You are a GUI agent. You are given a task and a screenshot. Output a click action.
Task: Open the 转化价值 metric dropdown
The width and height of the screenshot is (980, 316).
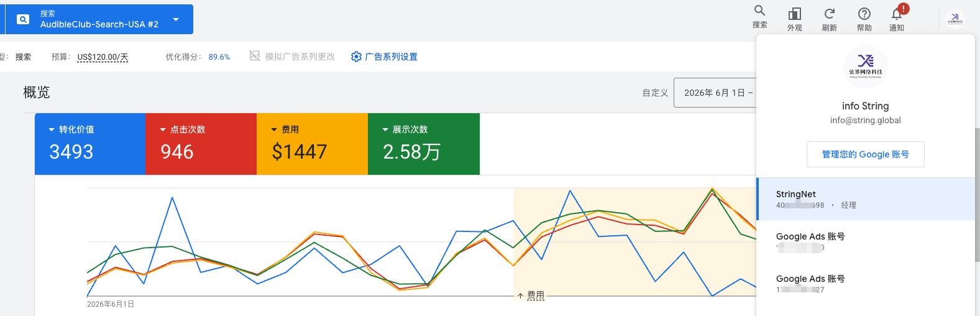point(52,130)
